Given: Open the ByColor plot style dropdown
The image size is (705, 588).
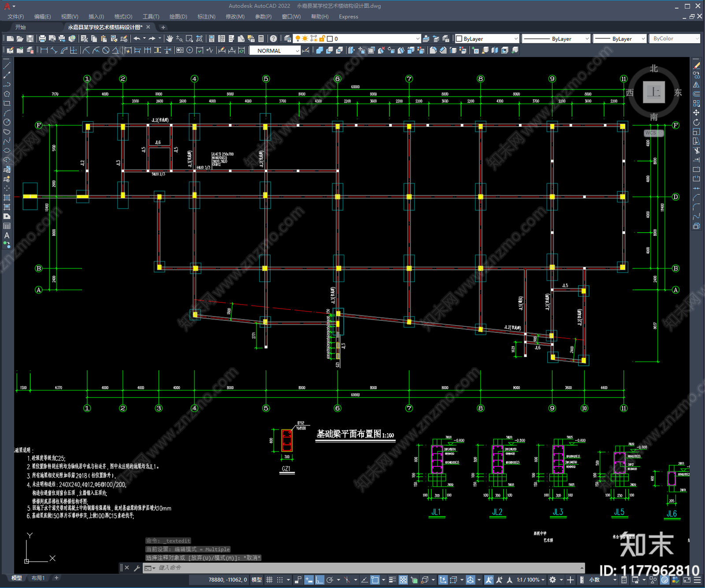Looking at the screenshot, I should tap(674, 39).
